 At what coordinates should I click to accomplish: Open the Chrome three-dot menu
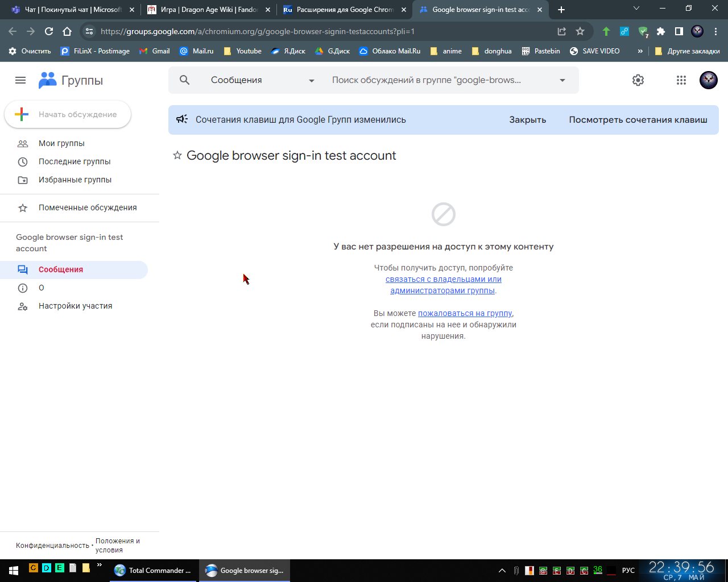point(715,31)
